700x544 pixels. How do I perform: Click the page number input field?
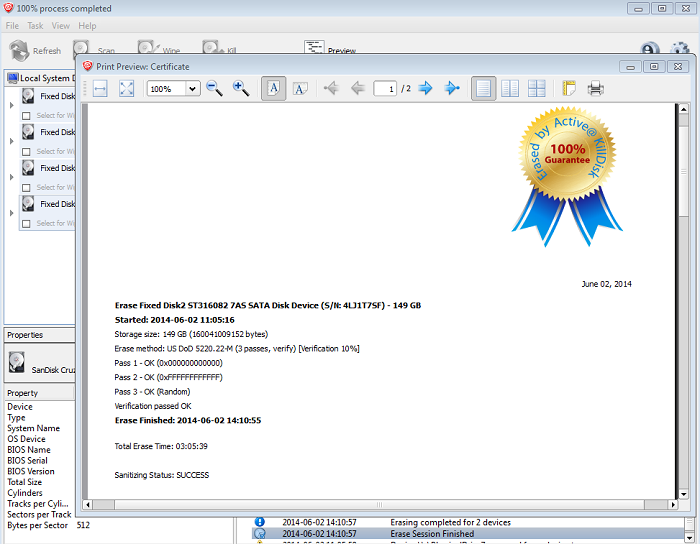[x=385, y=89]
